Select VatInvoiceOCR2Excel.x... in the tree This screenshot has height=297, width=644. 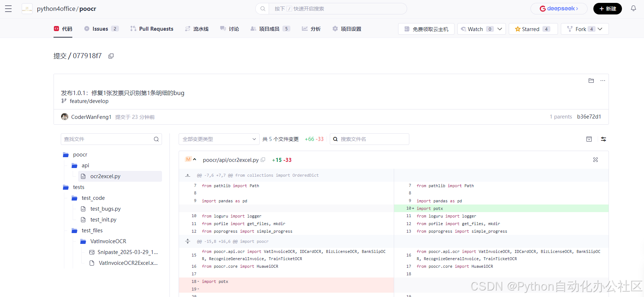pos(128,263)
